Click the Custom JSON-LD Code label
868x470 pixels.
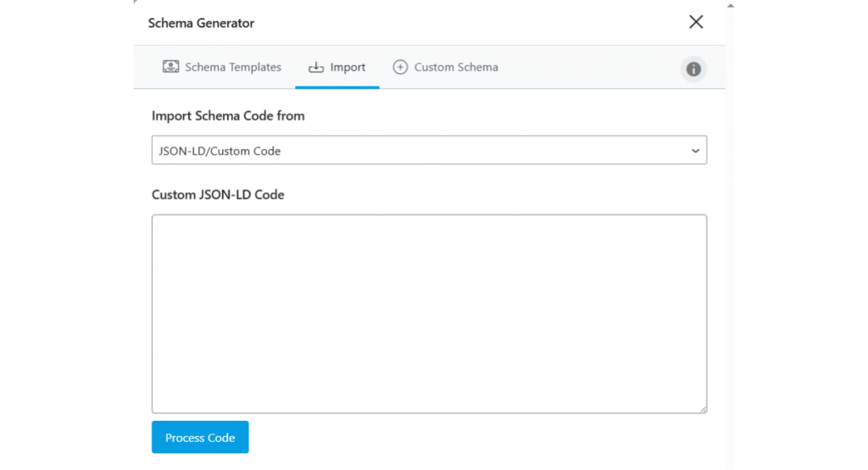coord(218,195)
